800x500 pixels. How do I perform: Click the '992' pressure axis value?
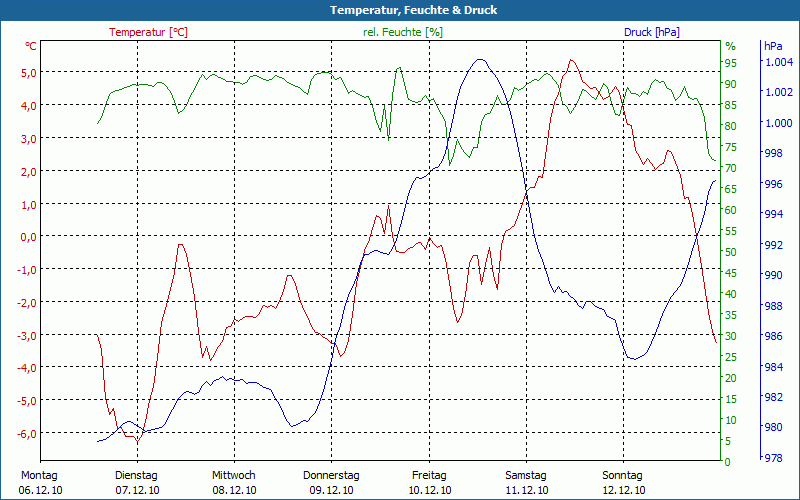(x=773, y=245)
